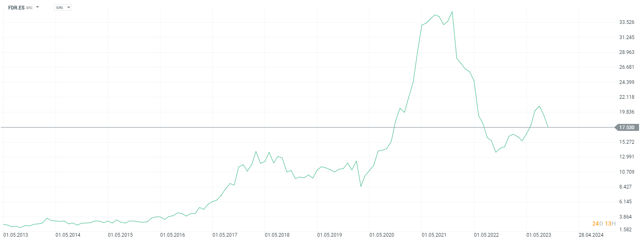Select the 01.05.2019 time axis label
The image size is (644, 242).
coord(330,235)
